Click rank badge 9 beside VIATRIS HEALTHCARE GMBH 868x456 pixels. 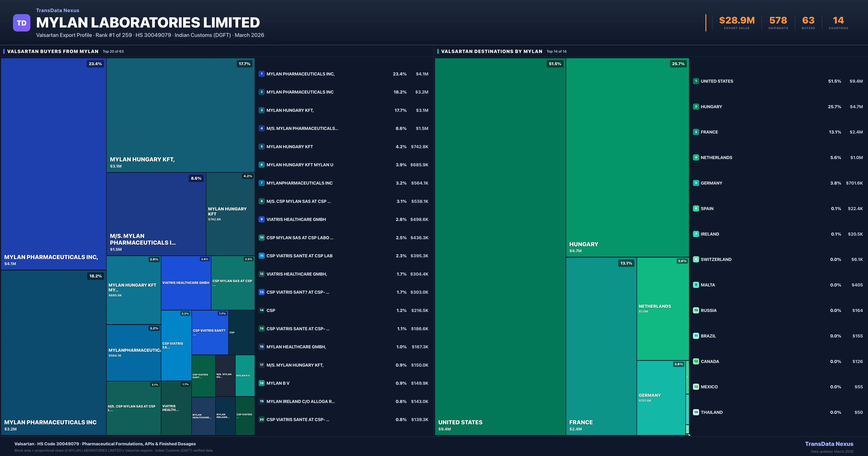coord(261,219)
